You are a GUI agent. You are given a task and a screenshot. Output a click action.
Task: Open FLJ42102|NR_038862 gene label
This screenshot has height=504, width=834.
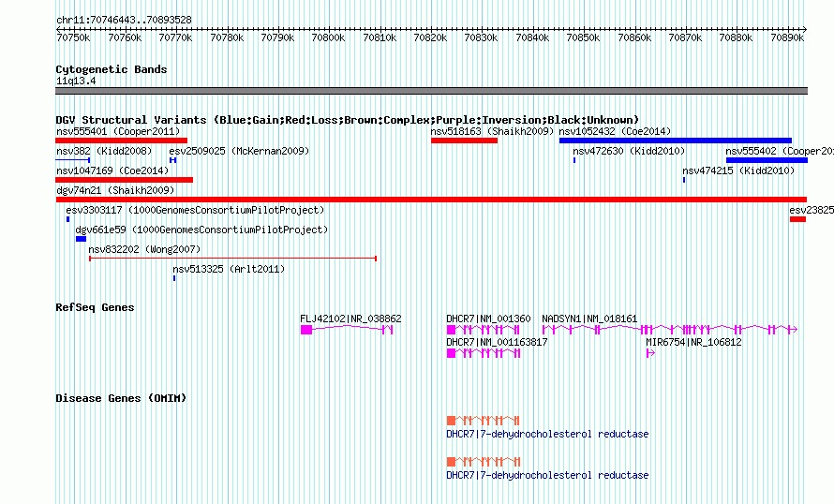351,319
